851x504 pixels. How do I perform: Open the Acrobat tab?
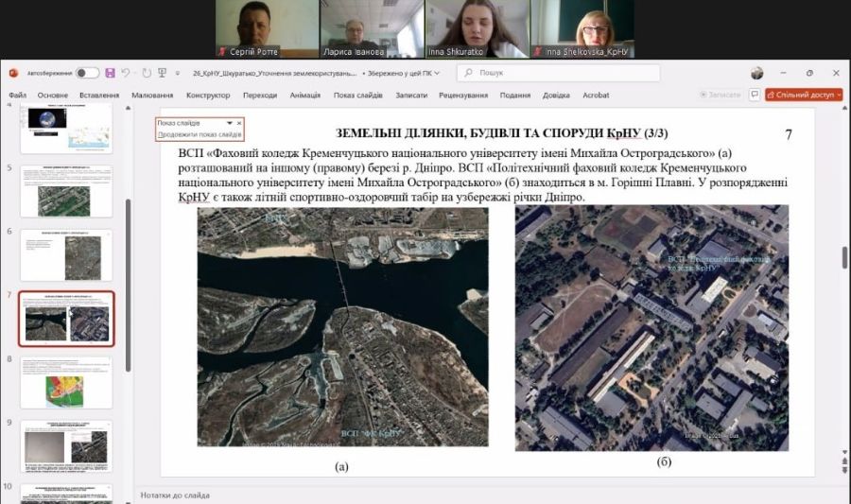coord(596,95)
